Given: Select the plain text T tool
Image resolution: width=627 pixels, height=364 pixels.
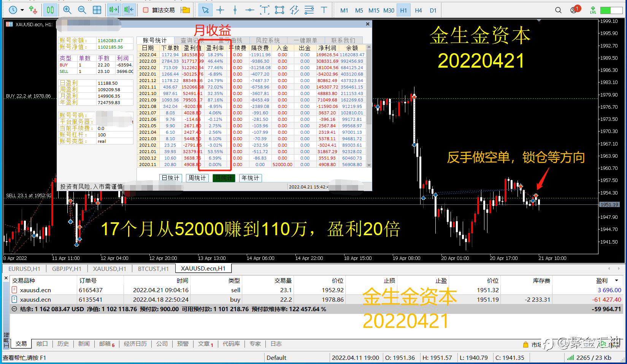Looking at the screenshot, I should tap(324, 10).
